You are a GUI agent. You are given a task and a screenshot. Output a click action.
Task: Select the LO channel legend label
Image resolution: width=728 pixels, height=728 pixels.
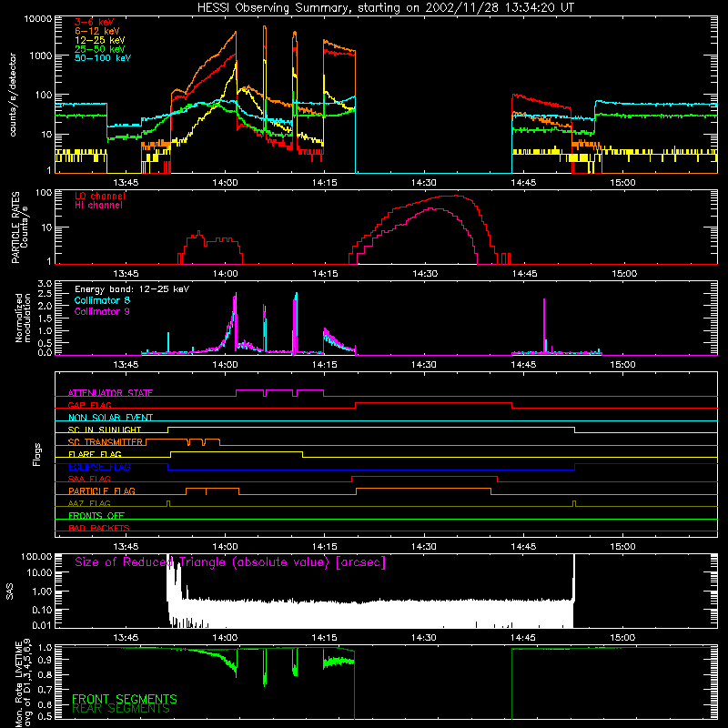[x=100, y=196]
